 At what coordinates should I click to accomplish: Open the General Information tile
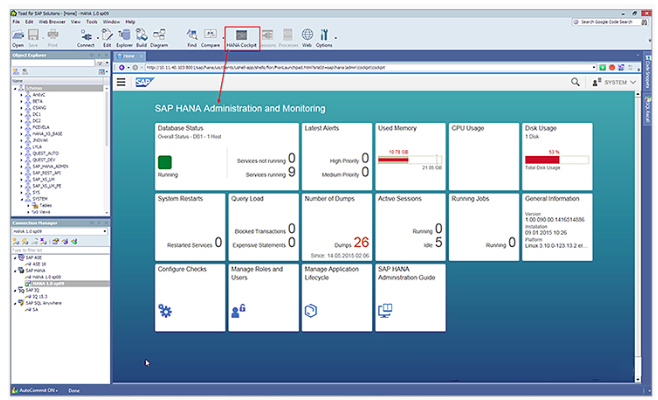[x=557, y=227]
